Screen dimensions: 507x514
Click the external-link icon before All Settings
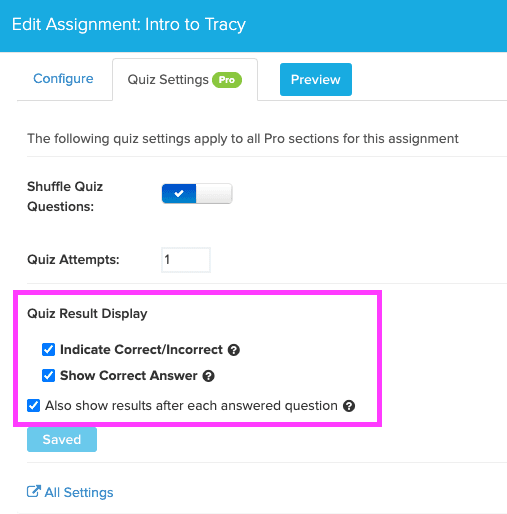pos(34,491)
